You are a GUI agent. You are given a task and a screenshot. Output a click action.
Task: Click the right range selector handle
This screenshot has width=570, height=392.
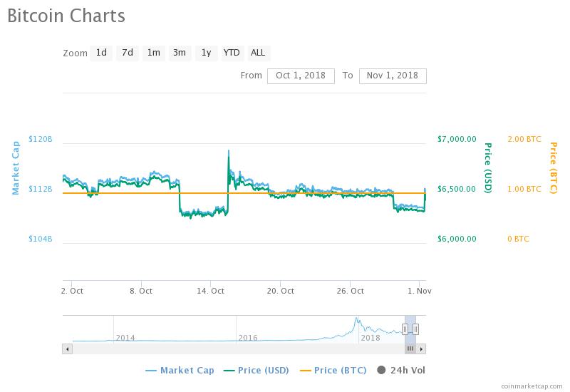point(415,329)
